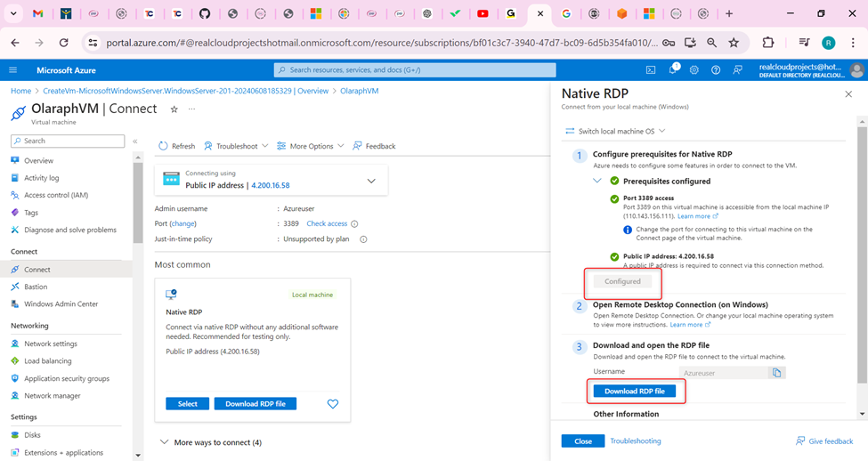Show info about Just-in-time policy

pyautogui.click(x=363, y=239)
